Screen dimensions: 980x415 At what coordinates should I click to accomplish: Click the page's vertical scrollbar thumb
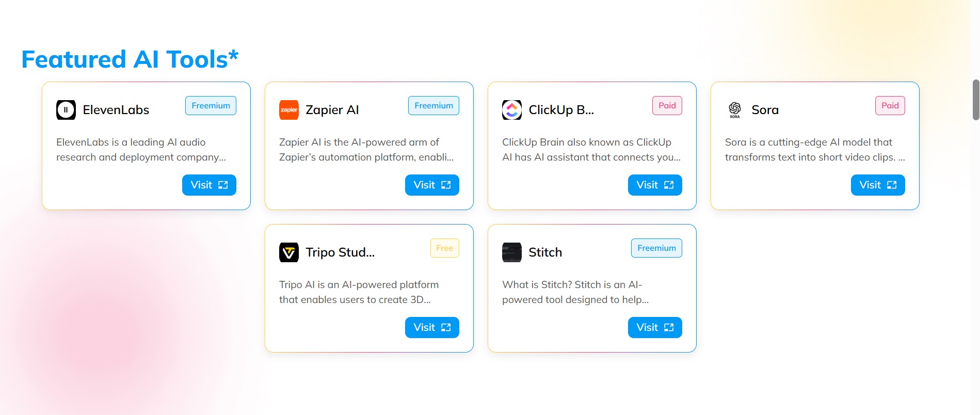[x=975, y=100]
